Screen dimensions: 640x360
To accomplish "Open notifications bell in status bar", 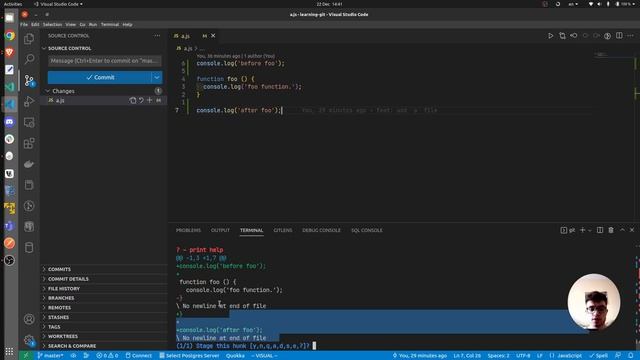I will (631, 356).
